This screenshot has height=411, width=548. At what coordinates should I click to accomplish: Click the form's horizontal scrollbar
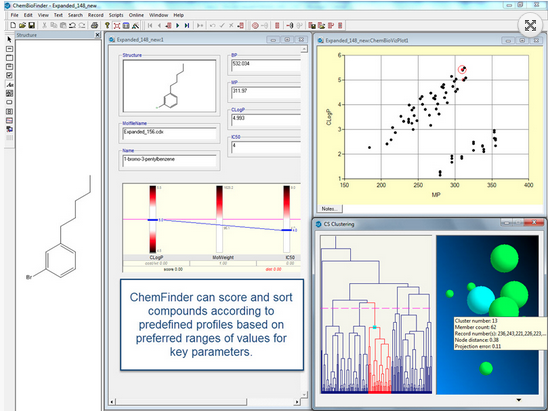[x=205, y=402]
